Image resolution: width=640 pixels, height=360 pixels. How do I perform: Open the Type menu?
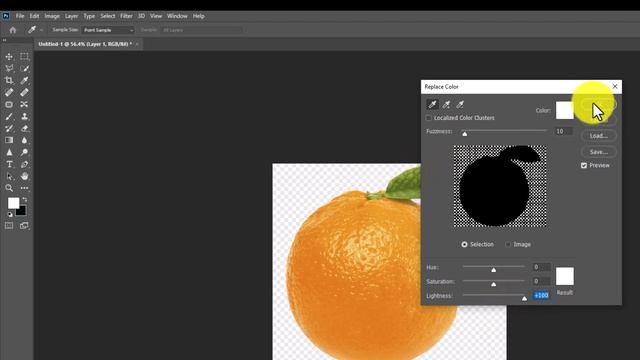pos(89,16)
